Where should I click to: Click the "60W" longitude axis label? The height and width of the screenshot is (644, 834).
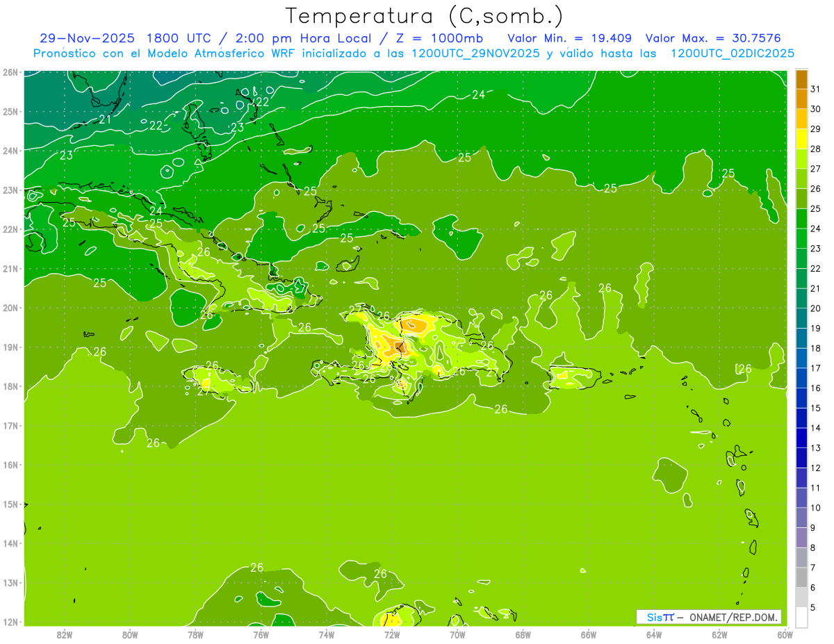(785, 634)
